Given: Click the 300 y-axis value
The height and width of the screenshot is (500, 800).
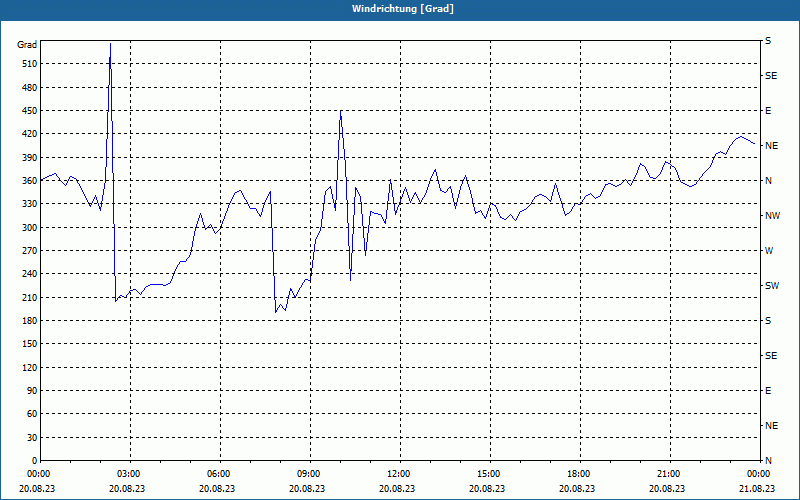Looking at the screenshot, I should [x=30, y=228].
